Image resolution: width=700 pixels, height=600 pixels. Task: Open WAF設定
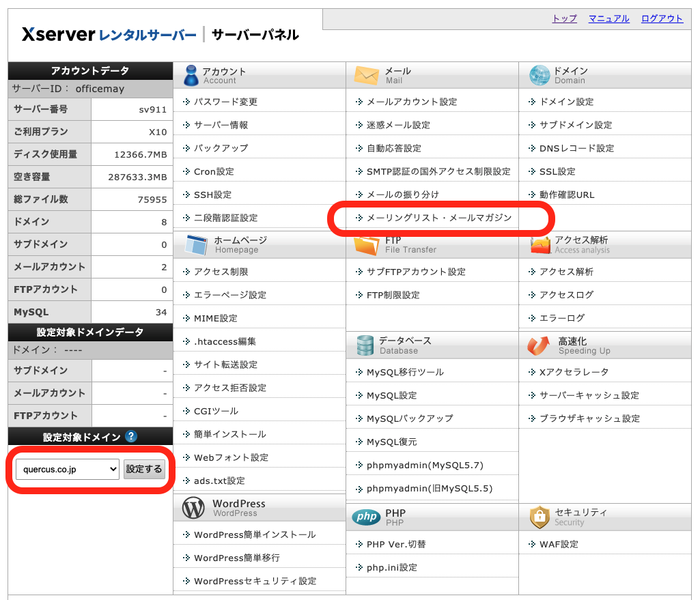559,544
